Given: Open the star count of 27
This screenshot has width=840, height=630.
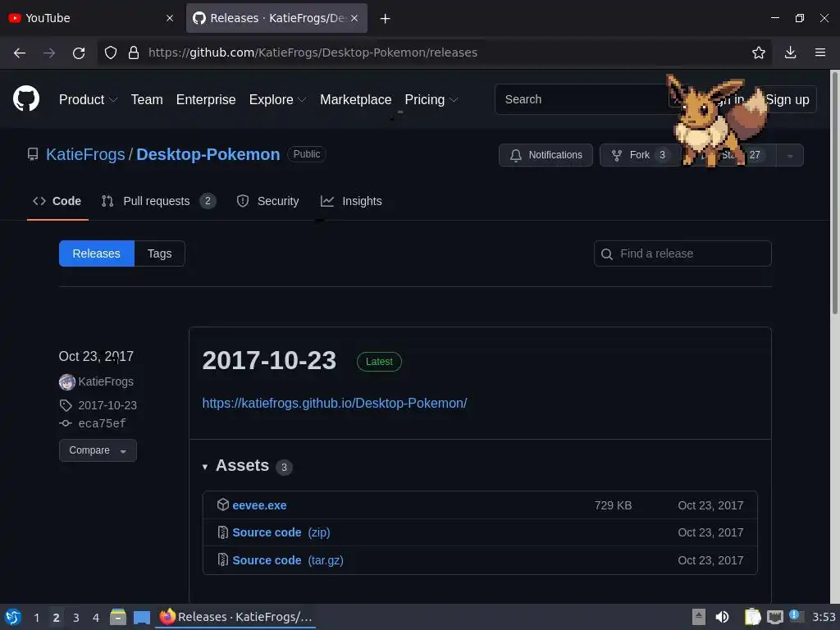Looking at the screenshot, I should point(755,155).
